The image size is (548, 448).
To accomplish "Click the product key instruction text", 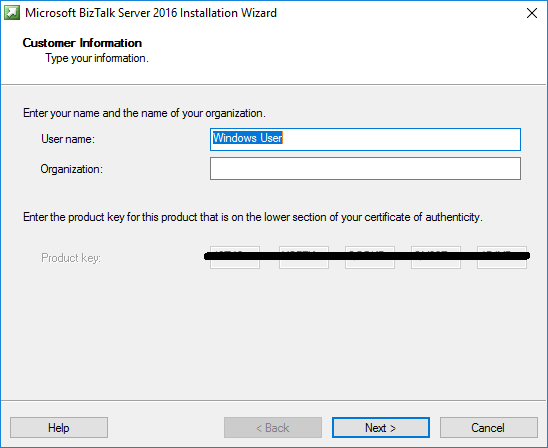I will [253, 217].
